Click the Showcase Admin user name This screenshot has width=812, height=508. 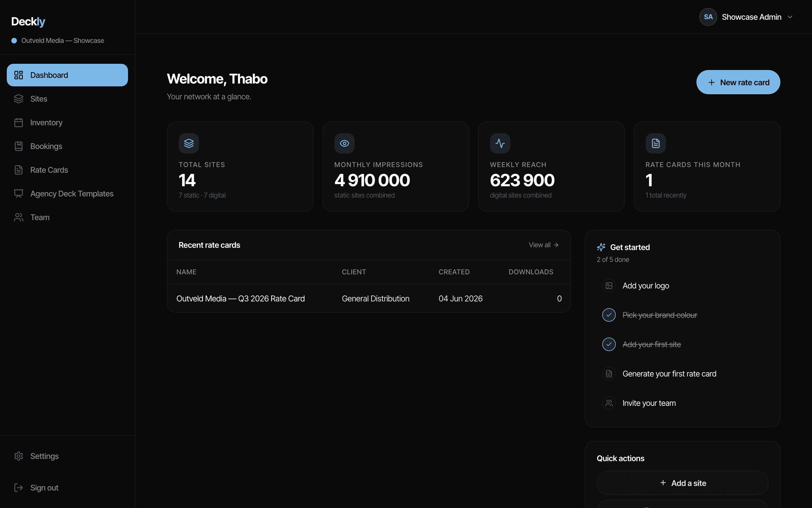tap(752, 17)
